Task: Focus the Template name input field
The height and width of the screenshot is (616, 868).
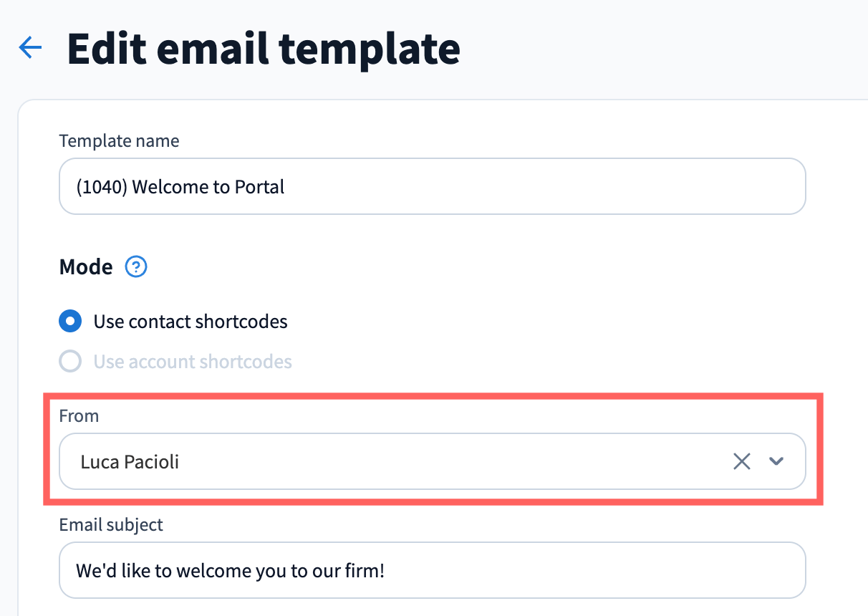Action: [501, 187]
